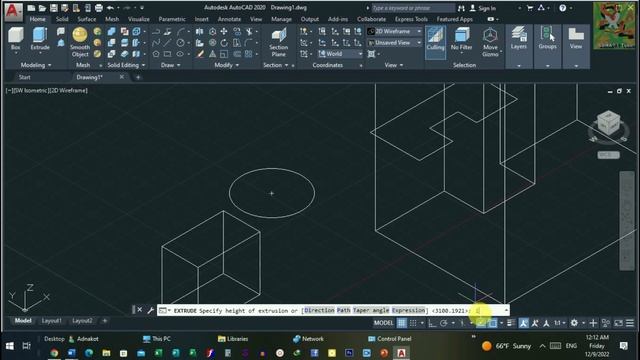Open the World UCS dropdown
The width and height of the screenshot is (640, 360).
340,54
